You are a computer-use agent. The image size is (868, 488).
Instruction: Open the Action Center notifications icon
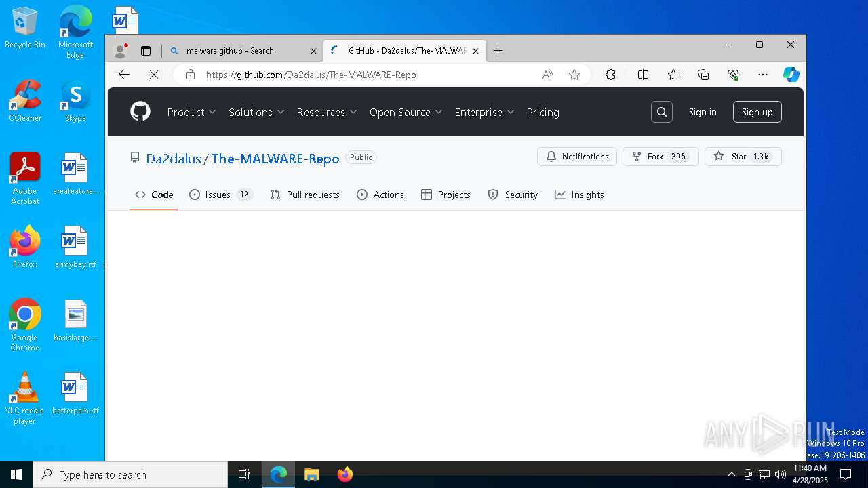click(x=846, y=474)
